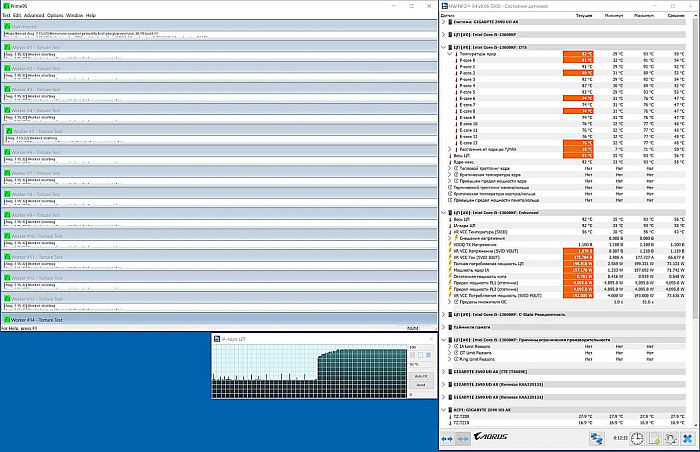This screenshot has width=700, height=452.
Task: Click the HWiNFO network computers icon
Action: (x=596, y=439)
